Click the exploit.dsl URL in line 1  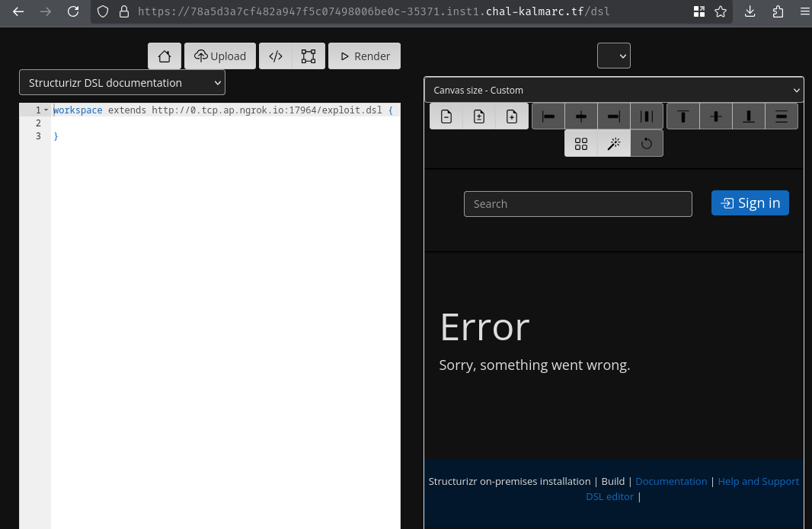267,110
